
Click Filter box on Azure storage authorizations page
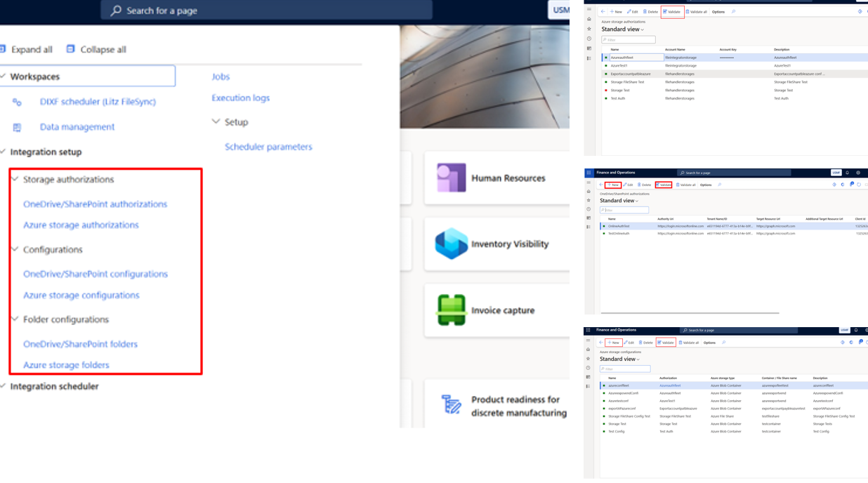pos(629,40)
